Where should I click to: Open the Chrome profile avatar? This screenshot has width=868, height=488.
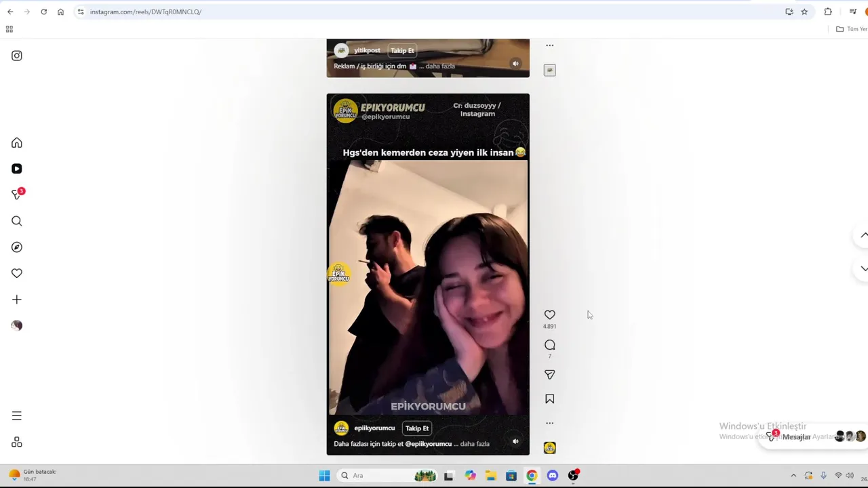click(x=865, y=12)
